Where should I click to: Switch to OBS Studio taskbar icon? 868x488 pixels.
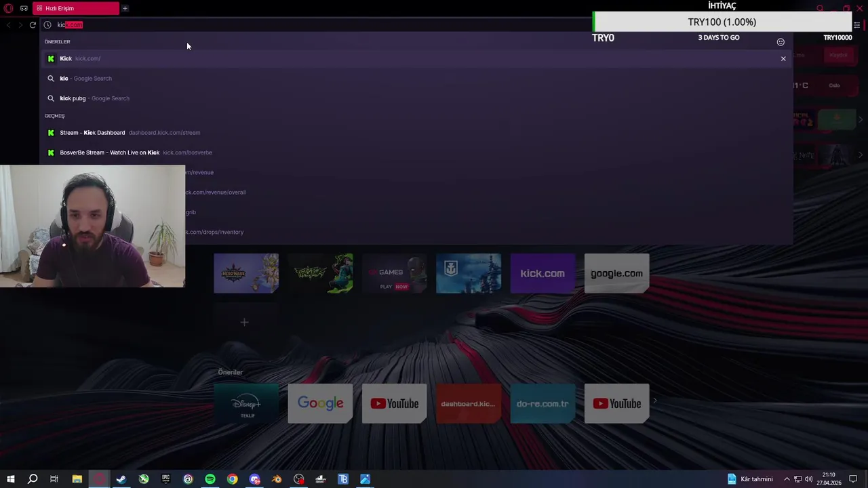(x=299, y=479)
